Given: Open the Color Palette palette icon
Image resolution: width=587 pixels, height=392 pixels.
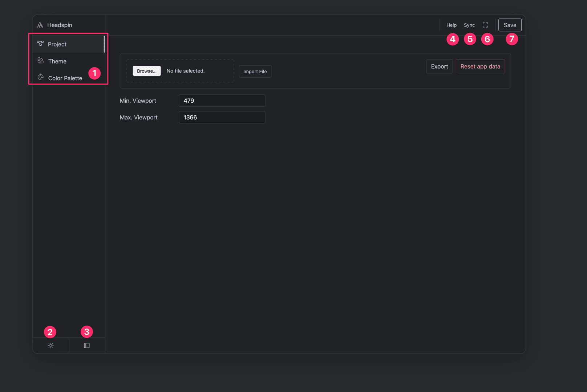Looking at the screenshot, I should [40, 78].
